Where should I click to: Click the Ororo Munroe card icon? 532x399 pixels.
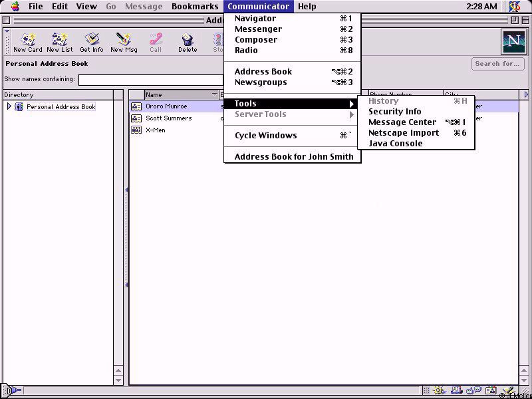pos(136,106)
